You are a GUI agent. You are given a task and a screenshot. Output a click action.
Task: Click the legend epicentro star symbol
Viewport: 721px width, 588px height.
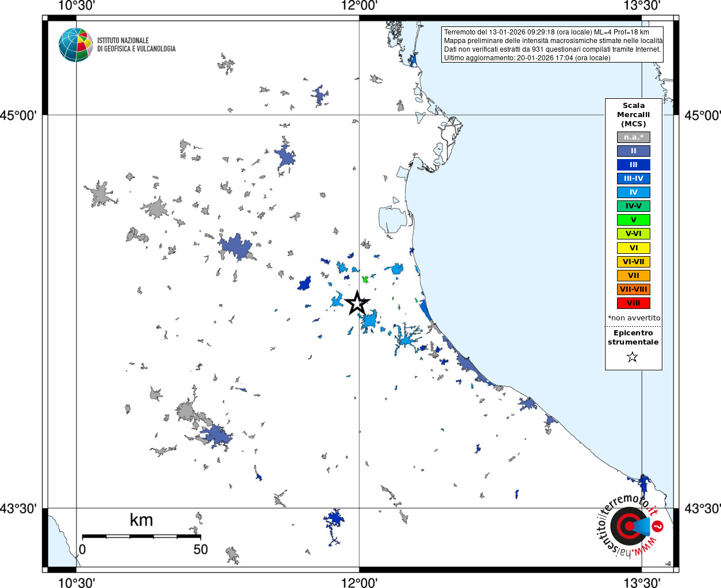pyautogui.click(x=633, y=357)
